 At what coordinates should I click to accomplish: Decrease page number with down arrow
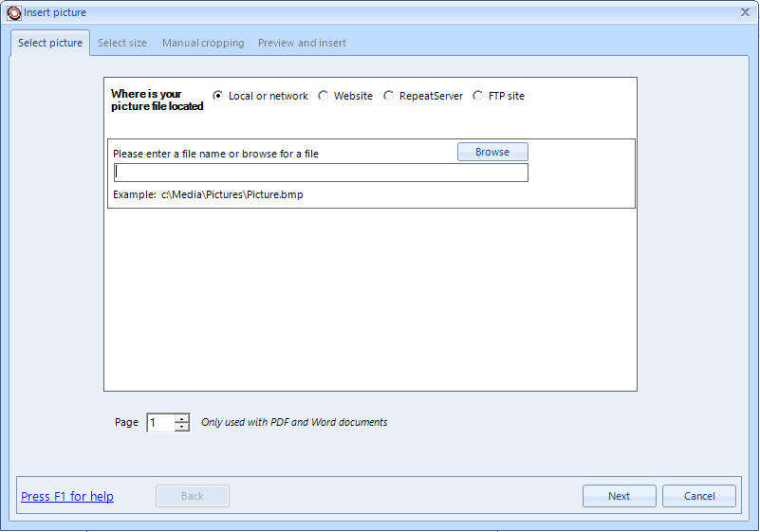pos(182,428)
